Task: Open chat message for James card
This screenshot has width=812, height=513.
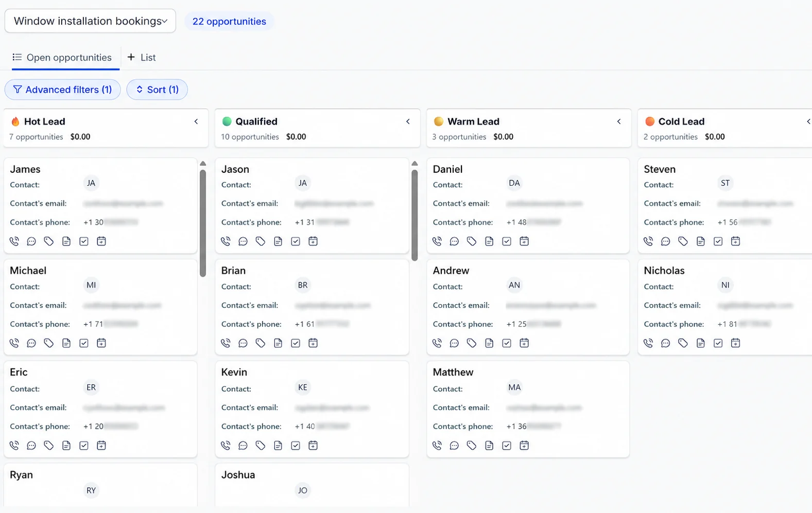Action: click(31, 241)
